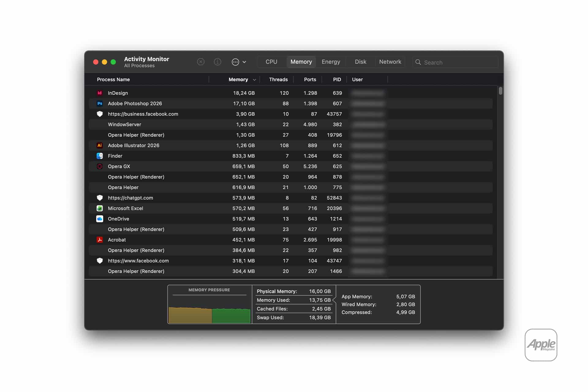Click the https://business.facebook.com process name
The image size is (588, 392).
pyautogui.click(x=143, y=114)
